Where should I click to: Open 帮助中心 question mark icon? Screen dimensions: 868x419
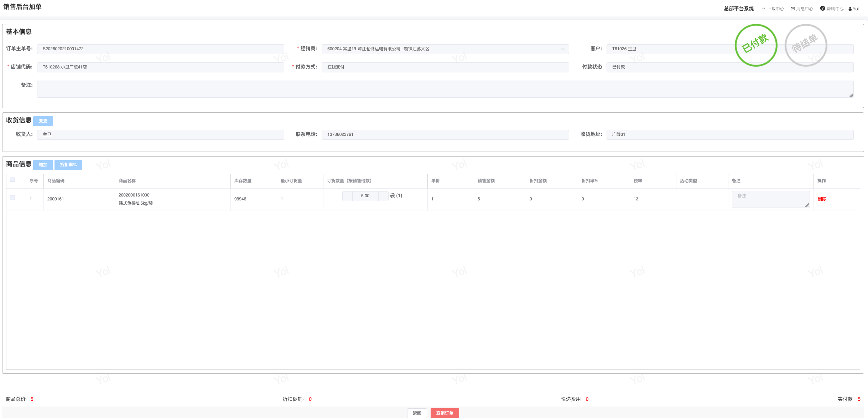[822, 9]
